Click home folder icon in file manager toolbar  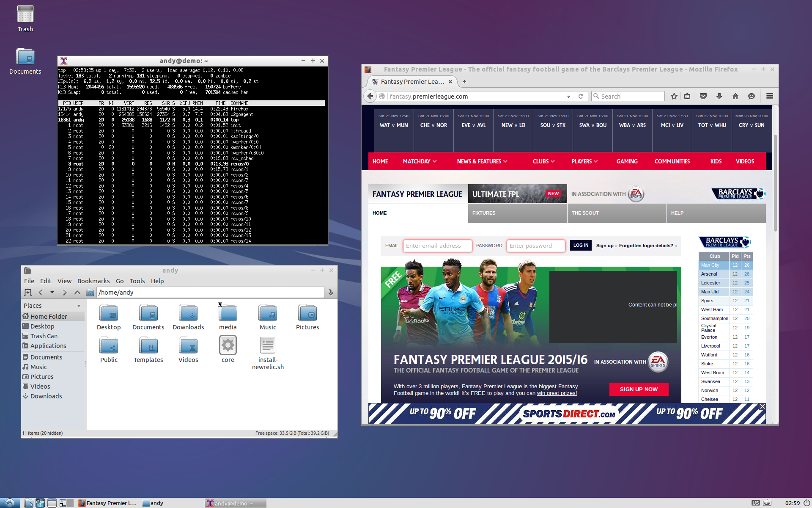tap(90, 293)
